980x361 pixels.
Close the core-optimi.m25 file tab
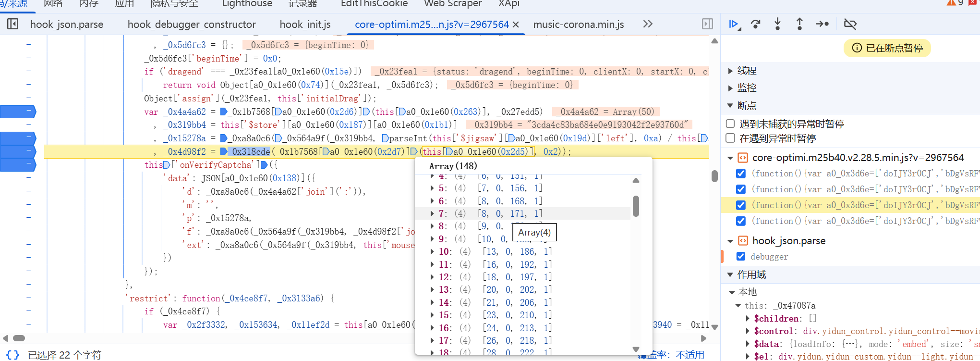(516, 25)
